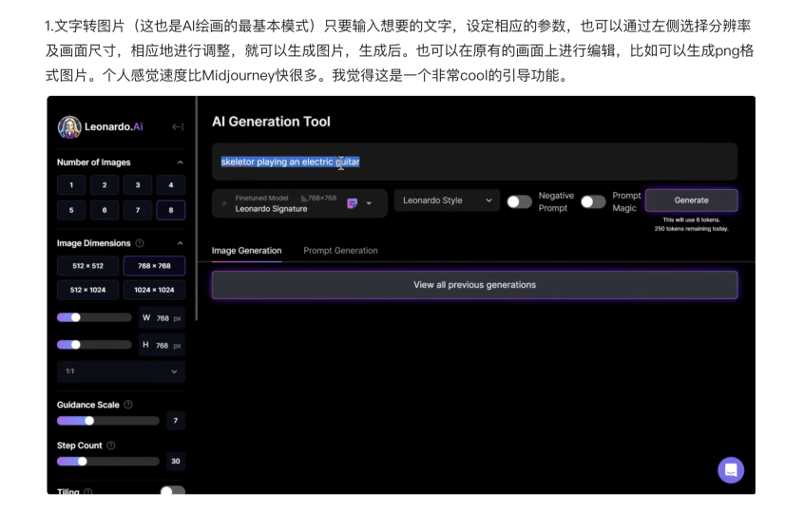This screenshot has width=804, height=532.
Task: Set number of images to 7
Action: tap(138, 210)
